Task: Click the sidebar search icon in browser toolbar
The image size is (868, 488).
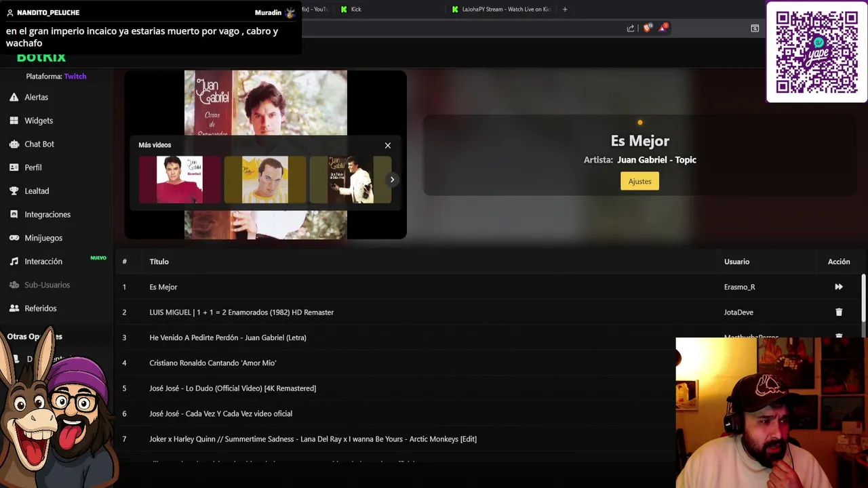Action: tap(755, 28)
